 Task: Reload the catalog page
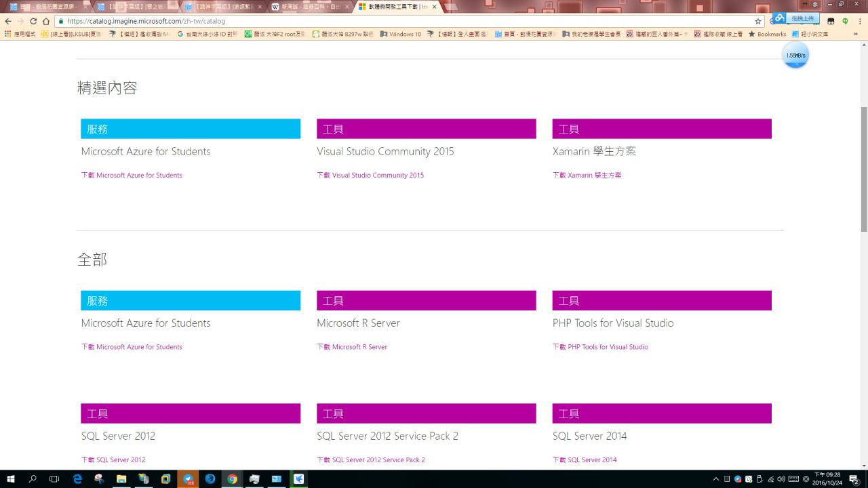tap(33, 21)
